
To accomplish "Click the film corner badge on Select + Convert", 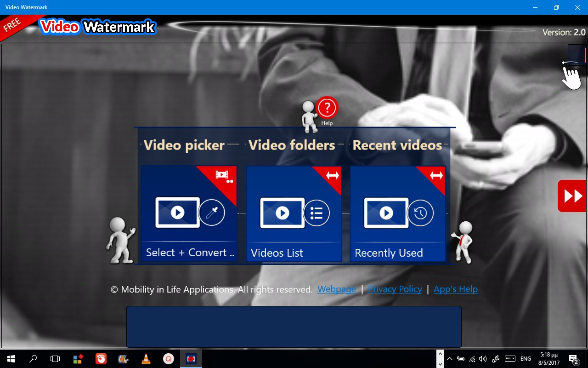I will (224, 177).
